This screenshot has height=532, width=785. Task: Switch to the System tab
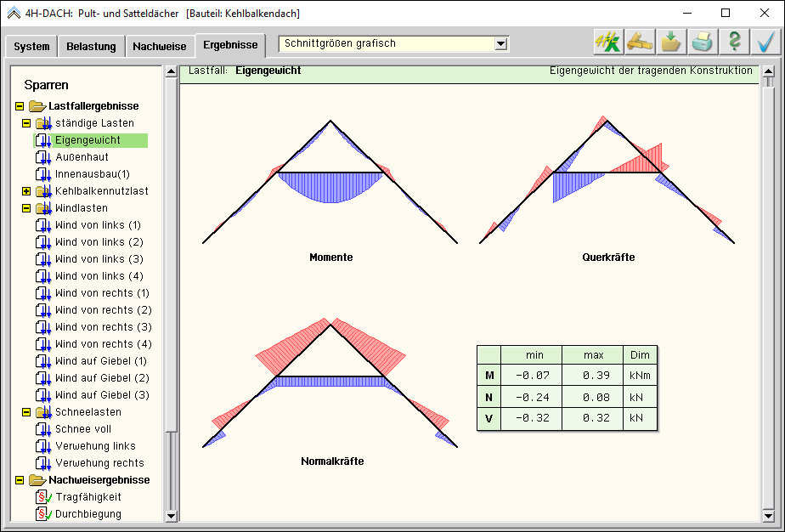pos(31,47)
